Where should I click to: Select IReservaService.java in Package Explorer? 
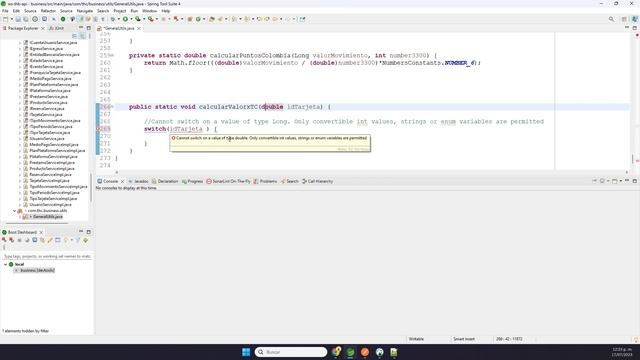tap(47, 109)
